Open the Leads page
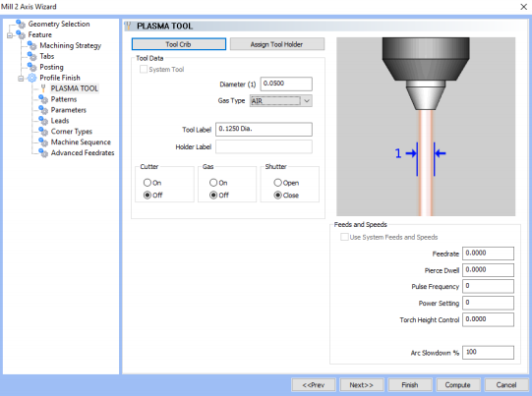Viewport: 532px width, 396px height. [60, 121]
